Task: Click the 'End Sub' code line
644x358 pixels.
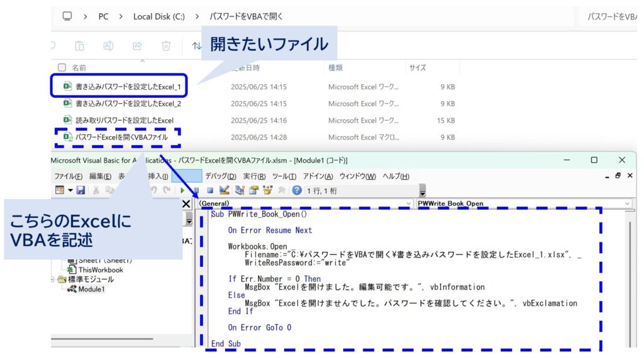Action: (226, 344)
